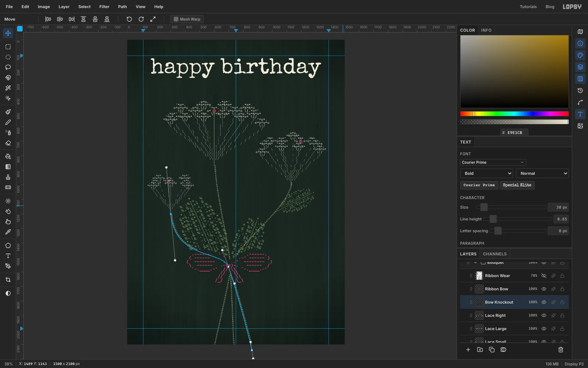Adjust the Line height slider

[517, 219]
